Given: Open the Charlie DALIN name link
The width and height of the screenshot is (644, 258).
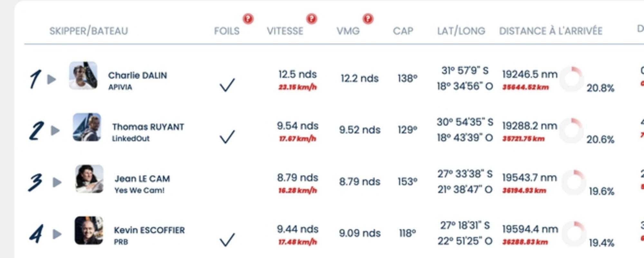Looking at the screenshot, I should click(137, 75).
